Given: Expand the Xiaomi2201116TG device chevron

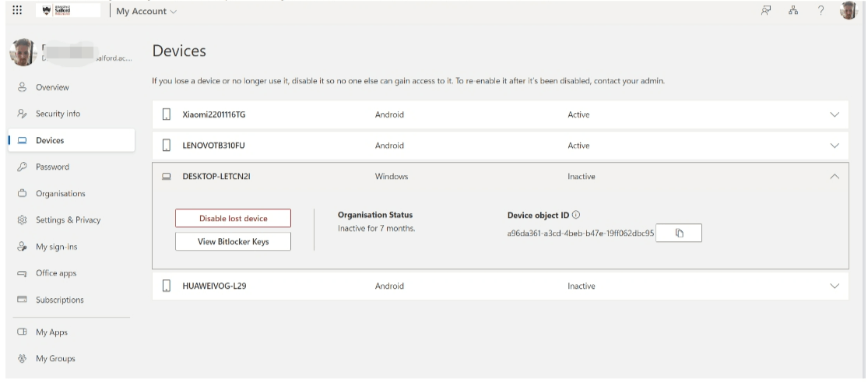Looking at the screenshot, I should (835, 115).
